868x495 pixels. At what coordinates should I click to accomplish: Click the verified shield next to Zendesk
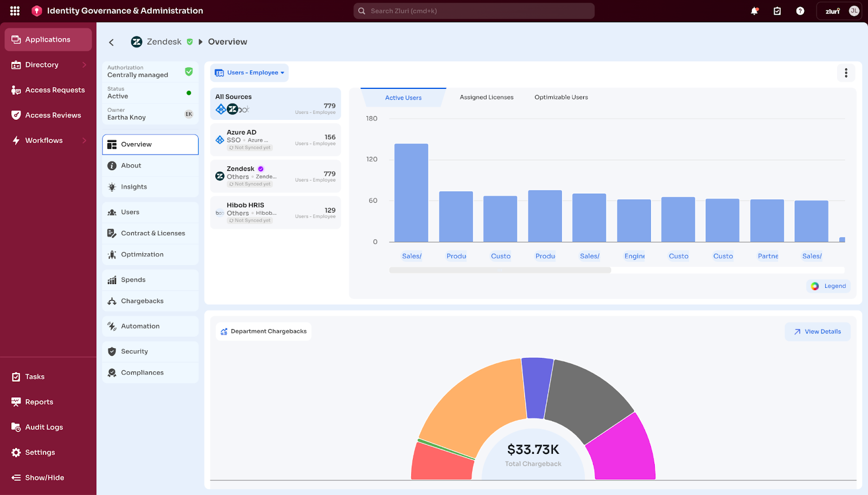coord(189,42)
